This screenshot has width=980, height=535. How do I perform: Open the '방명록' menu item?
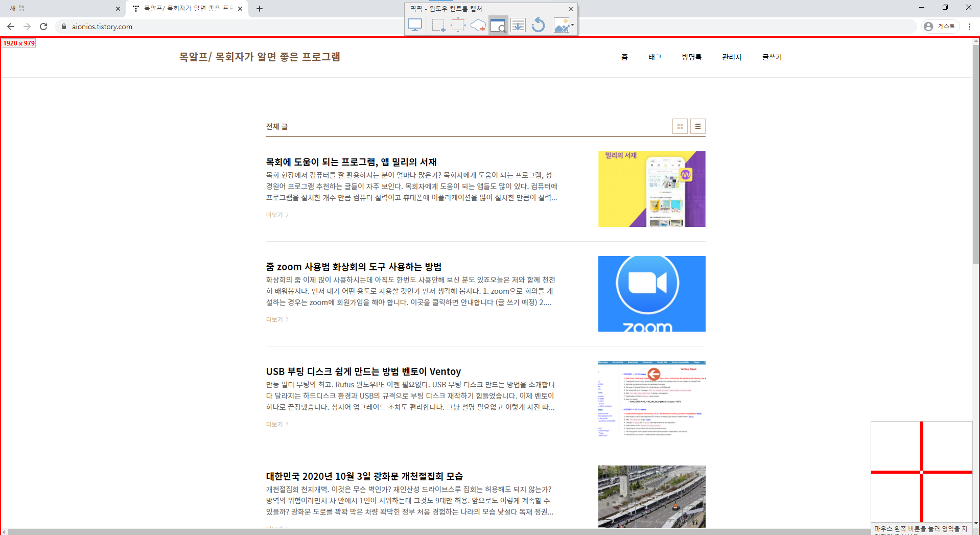tap(692, 57)
